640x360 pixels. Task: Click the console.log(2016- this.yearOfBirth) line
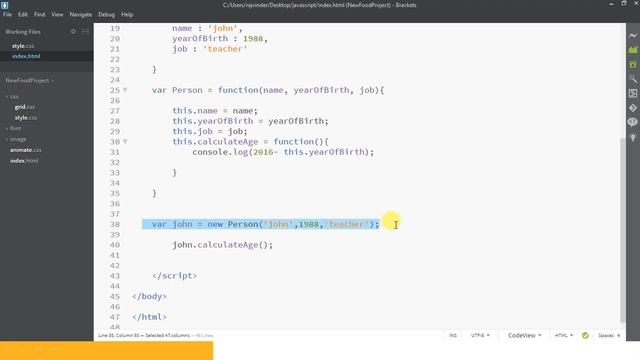pos(283,152)
